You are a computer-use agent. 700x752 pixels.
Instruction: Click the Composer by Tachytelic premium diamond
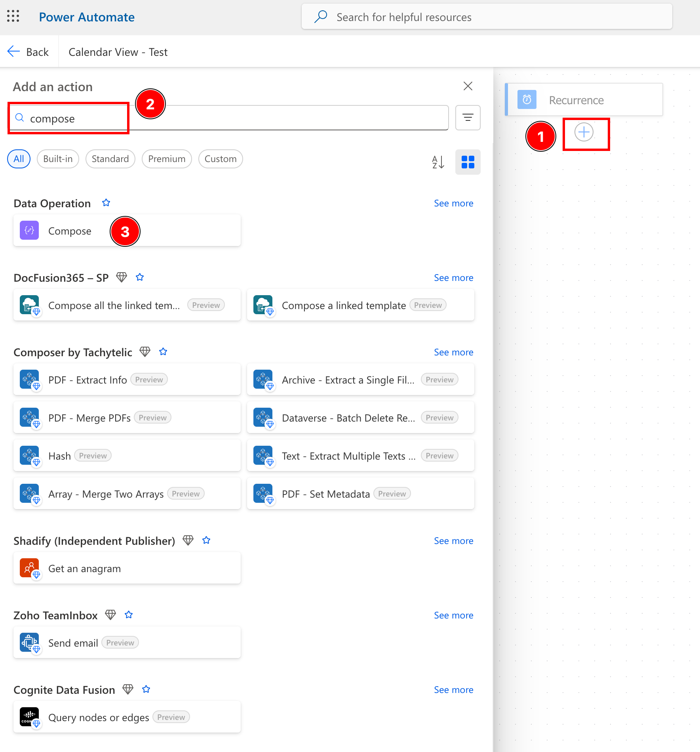(x=145, y=352)
